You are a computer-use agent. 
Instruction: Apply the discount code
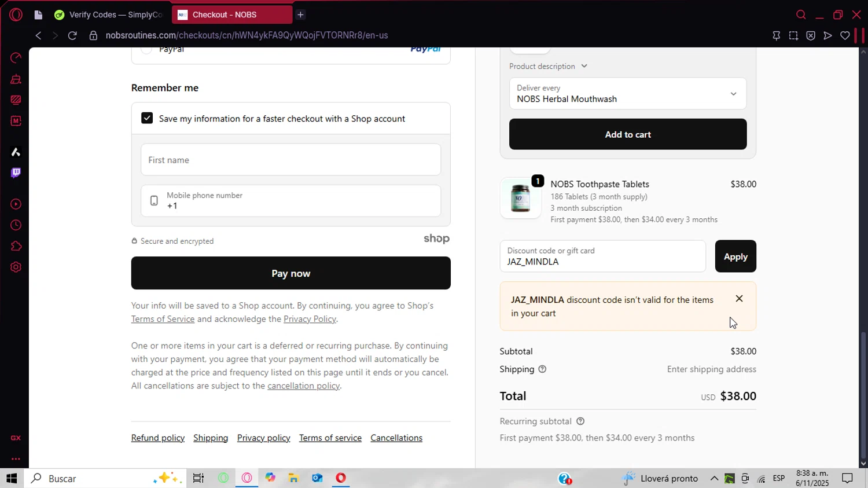point(735,256)
